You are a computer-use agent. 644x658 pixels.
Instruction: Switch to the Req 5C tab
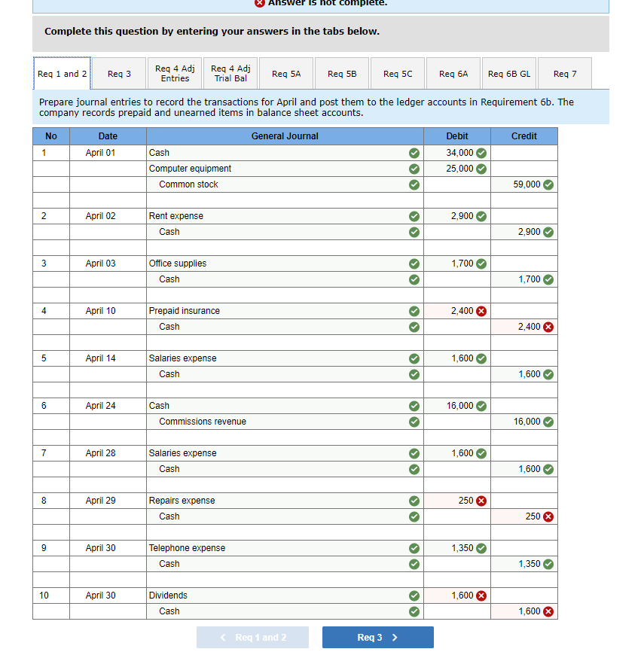pyautogui.click(x=398, y=74)
